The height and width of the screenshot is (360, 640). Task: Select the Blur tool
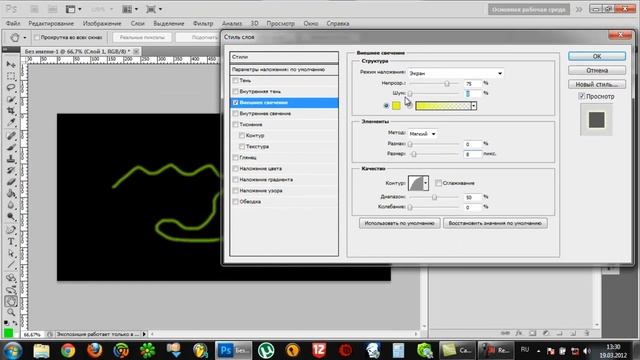pos(11,205)
